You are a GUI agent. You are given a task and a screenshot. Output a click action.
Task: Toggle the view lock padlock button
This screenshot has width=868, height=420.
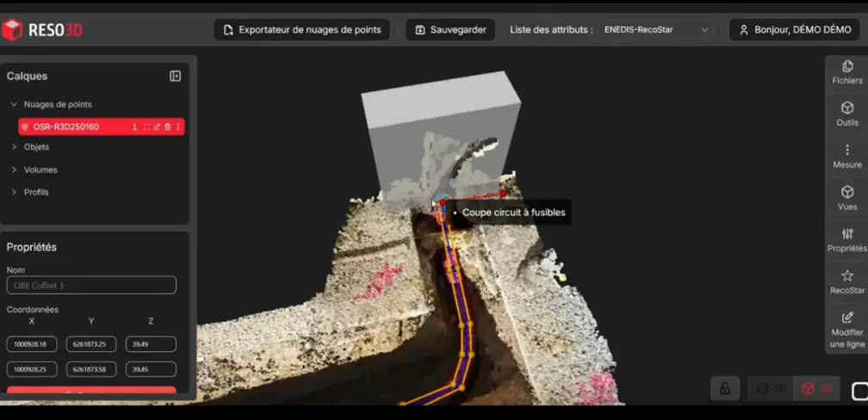(x=725, y=388)
